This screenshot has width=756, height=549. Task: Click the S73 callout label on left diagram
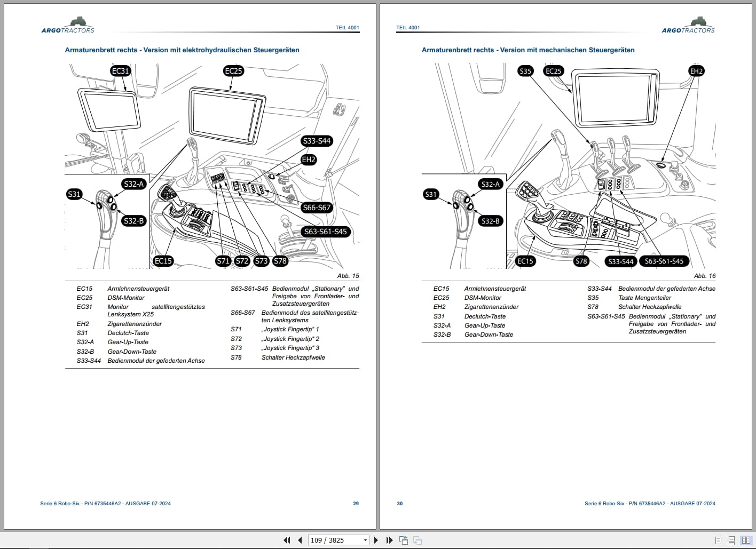tap(261, 261)
